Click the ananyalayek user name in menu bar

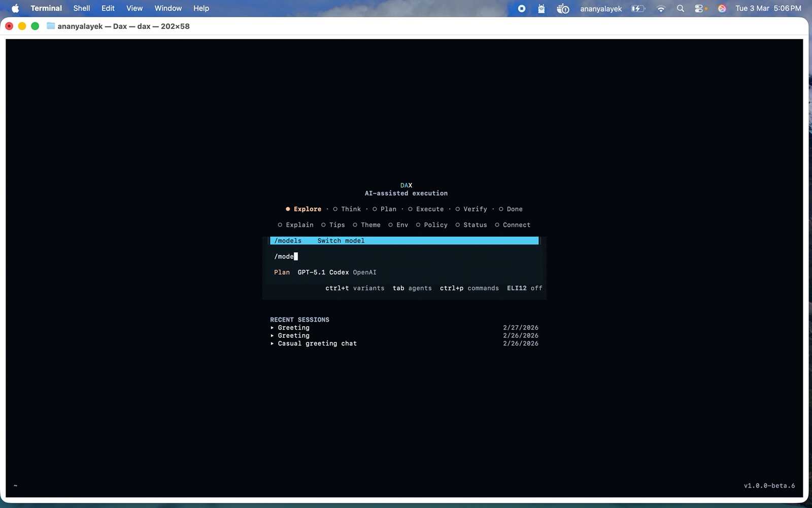point(601,9)
